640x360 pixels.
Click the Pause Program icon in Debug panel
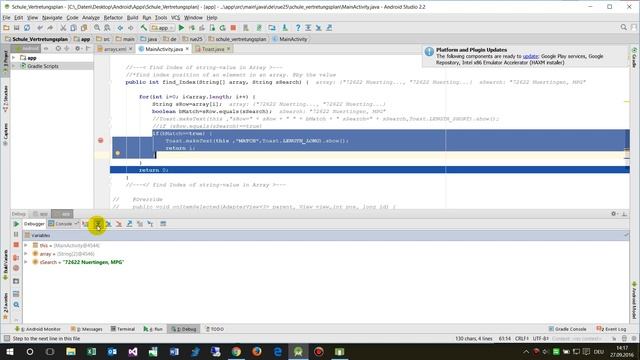[16, 234]
